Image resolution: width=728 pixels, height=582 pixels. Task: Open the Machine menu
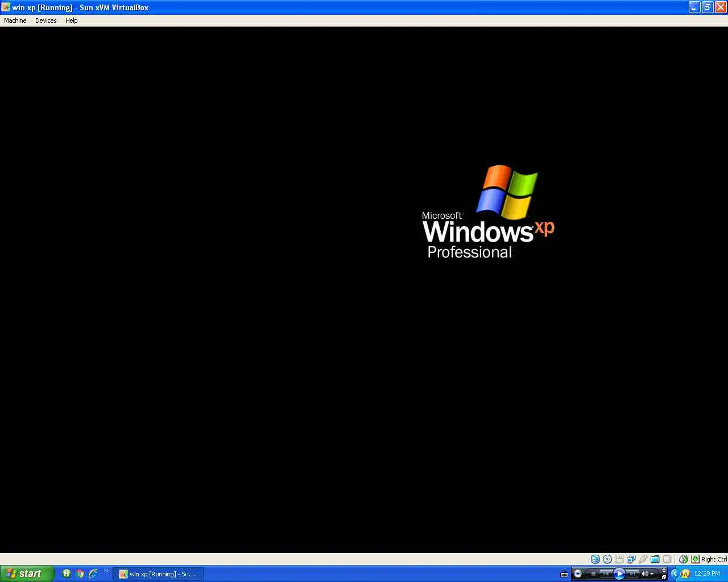coord(15,20)
